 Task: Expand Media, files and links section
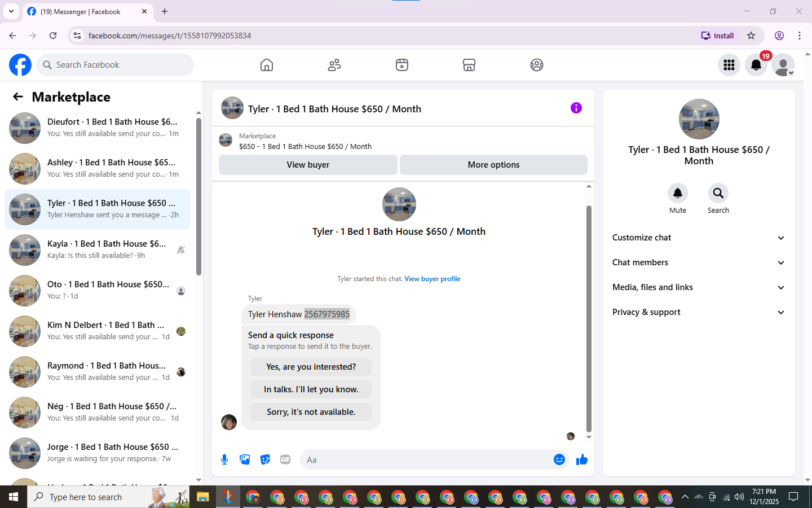pyautogui.click(x=699, y=287)
